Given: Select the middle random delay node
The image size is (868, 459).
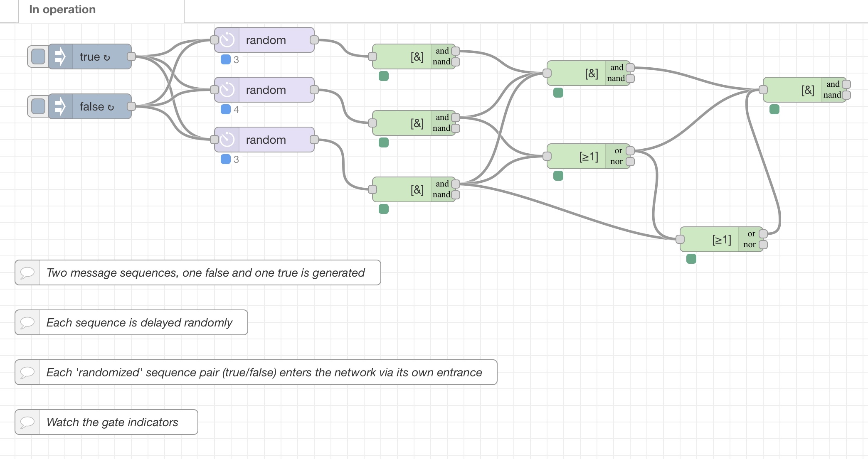Looking at the screenshot, I should (x=274, y=90).
